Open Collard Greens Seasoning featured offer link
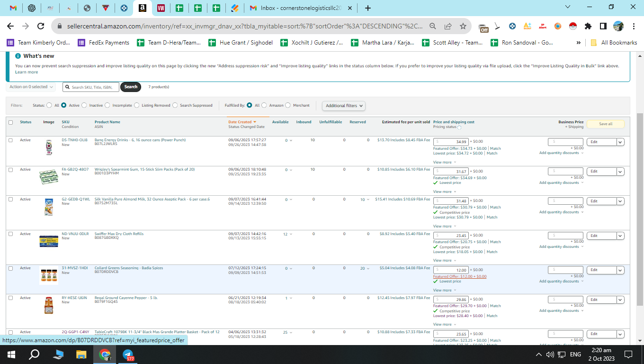This screenshot has height=364, width=644. [x=460, y=276]
